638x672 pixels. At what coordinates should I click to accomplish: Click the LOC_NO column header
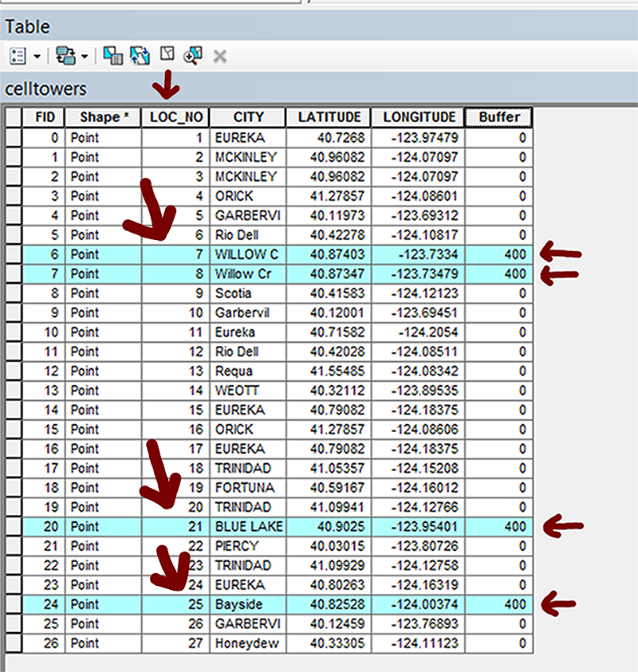click(x=175, y=117)
